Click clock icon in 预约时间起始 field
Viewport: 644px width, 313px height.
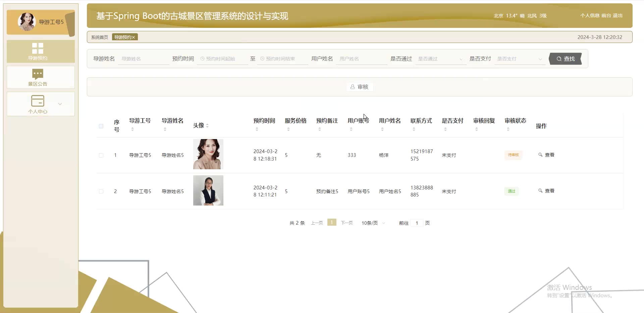[x=202, y=59]
